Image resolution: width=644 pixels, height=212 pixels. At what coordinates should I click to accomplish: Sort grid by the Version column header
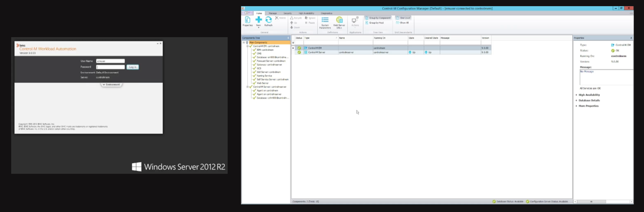pyautogui.click(x=486, y=38)
